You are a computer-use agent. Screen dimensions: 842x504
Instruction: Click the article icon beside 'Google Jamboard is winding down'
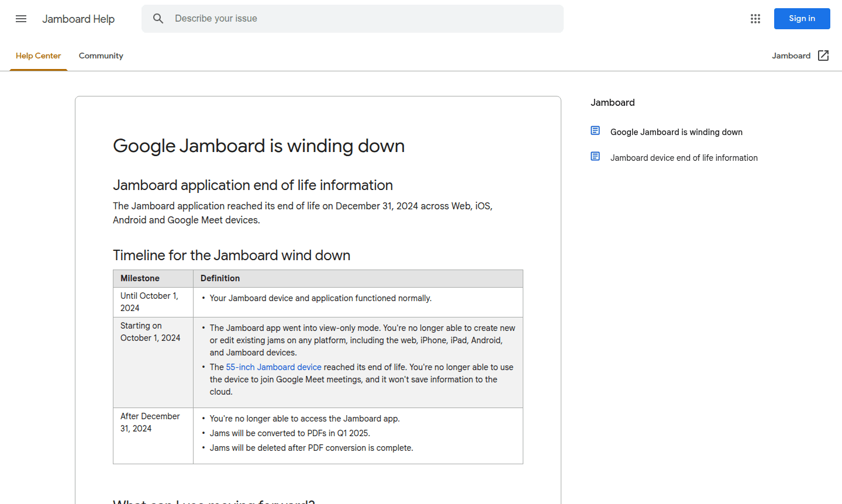click(595, 130)
